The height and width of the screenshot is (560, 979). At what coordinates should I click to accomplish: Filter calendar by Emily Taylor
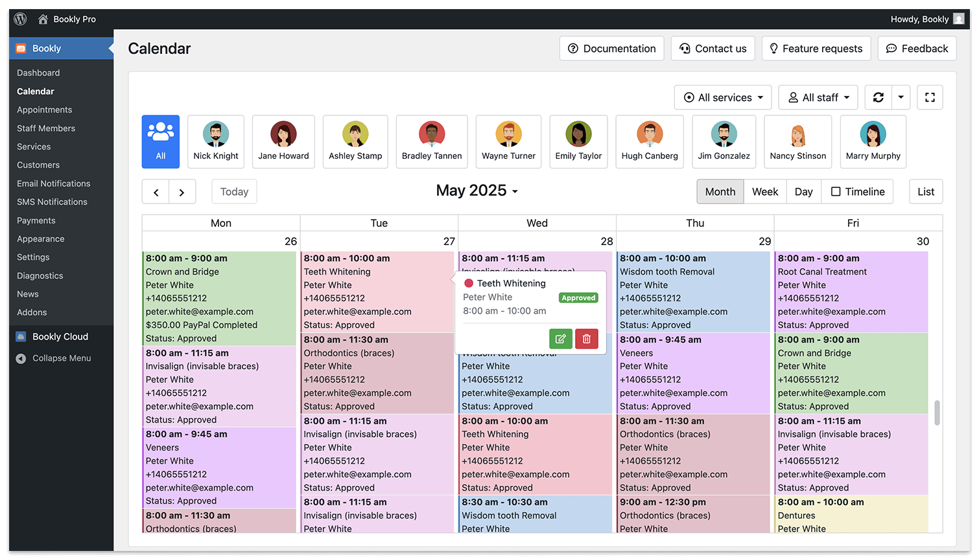(x=578, y=142)
